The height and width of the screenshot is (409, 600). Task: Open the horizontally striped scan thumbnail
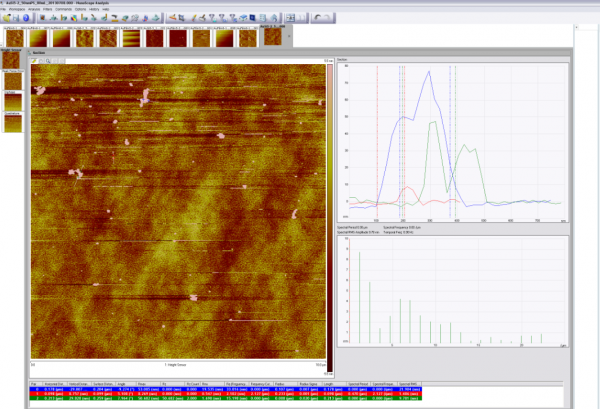click(x=133, y=38)
